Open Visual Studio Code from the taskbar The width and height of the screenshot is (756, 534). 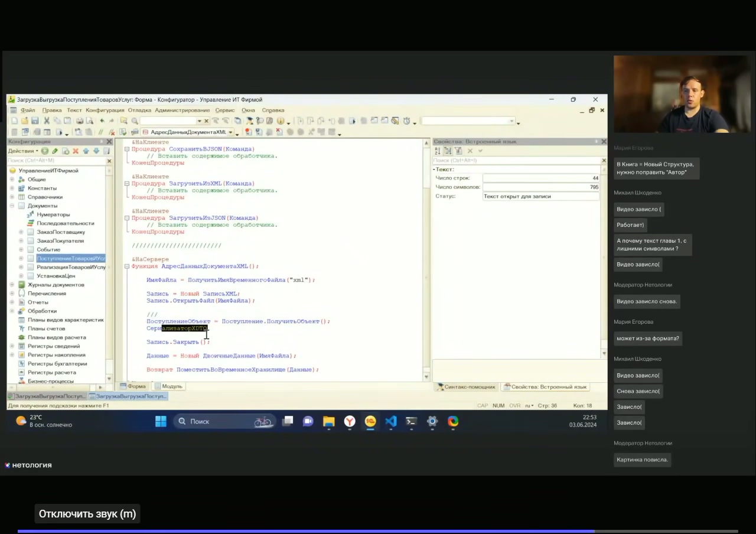(x=391, y=421)
